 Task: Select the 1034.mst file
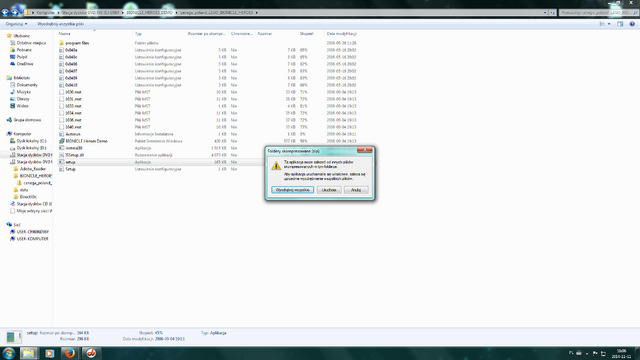coord(73,113)
